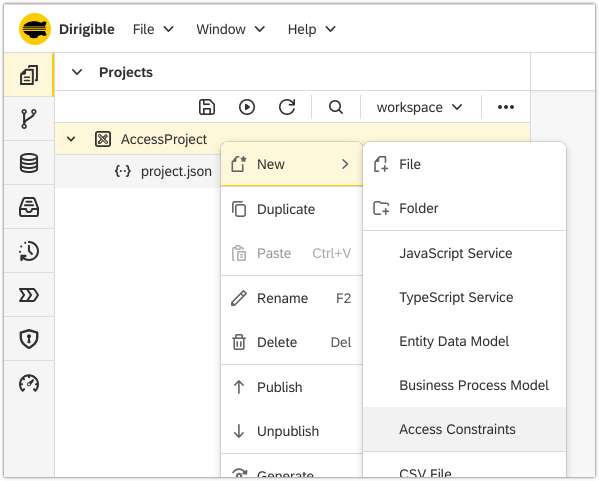
Task: Open the Jobs history clock perspective
Action: pos(29,251)
